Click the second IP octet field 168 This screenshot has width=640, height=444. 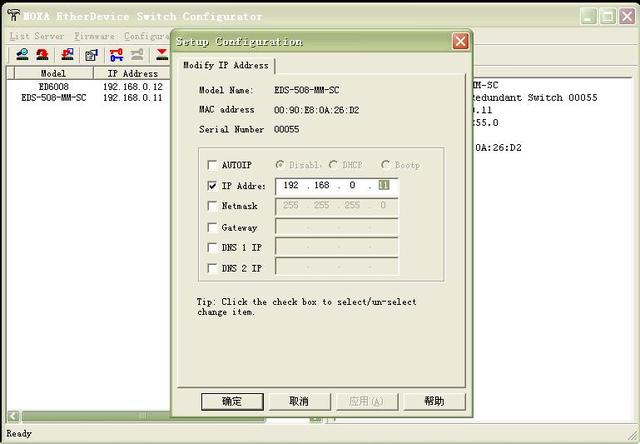(322, 185)
